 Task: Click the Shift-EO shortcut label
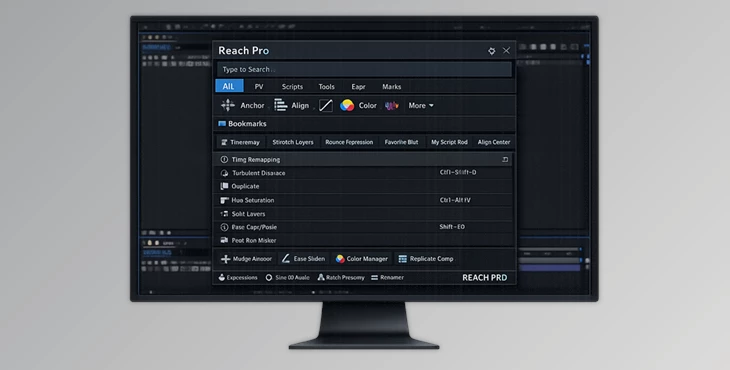pos(452,227)
